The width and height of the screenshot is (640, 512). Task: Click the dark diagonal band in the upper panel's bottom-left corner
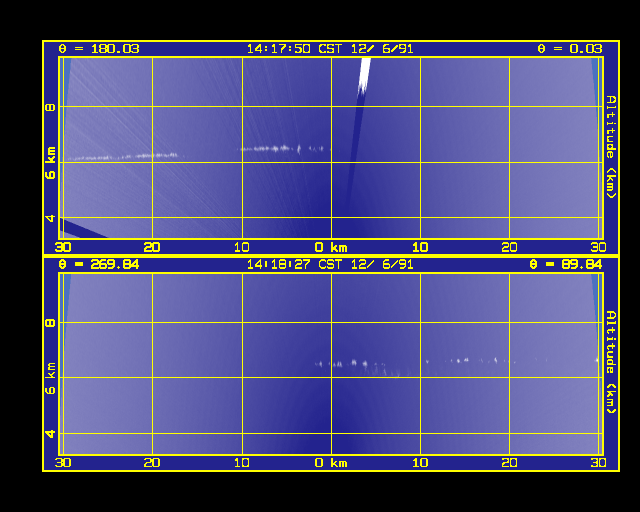click(82, 229)
